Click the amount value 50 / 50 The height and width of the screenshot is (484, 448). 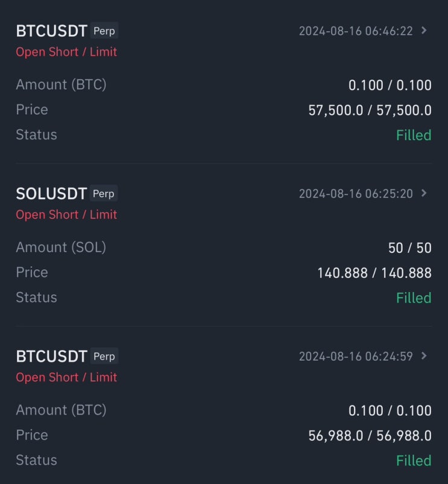(x=409, y=248)
